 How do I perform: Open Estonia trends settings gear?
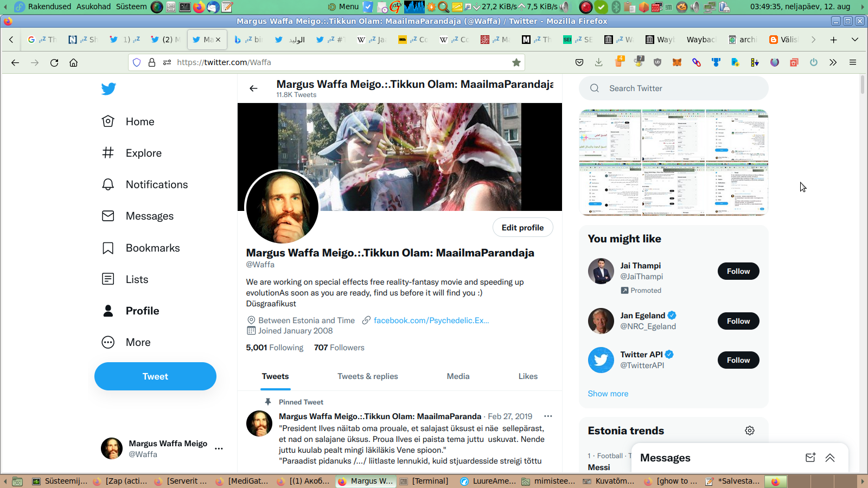coord(750,431)
